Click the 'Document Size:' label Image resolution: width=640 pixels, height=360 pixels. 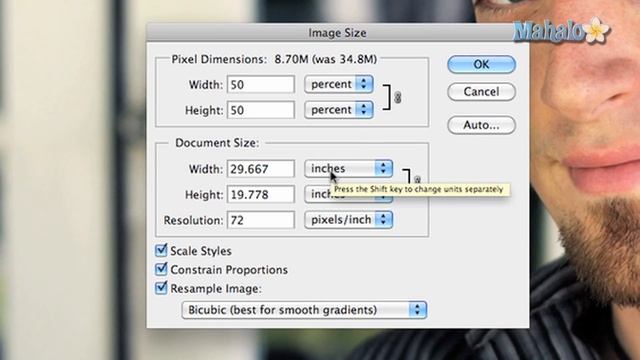(x=217, y=143)
